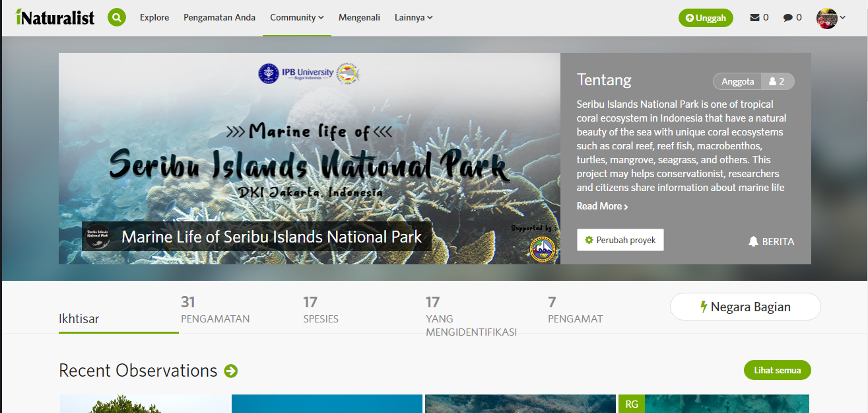The width and height of the screenshot is (868, 413).
Task: Click the Marine Life of Seribu Islands title
Action: [271, 237]
